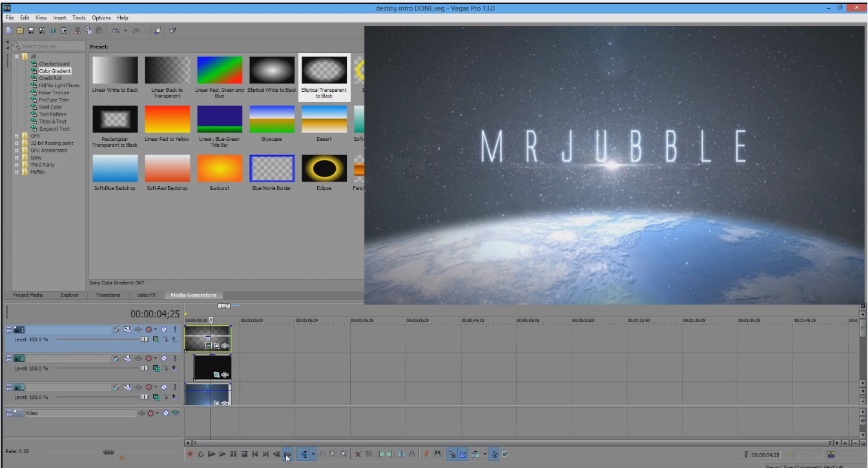Click the What's This help icon
The width and height of the screenshot is (868, 468).
coord(173,30)
